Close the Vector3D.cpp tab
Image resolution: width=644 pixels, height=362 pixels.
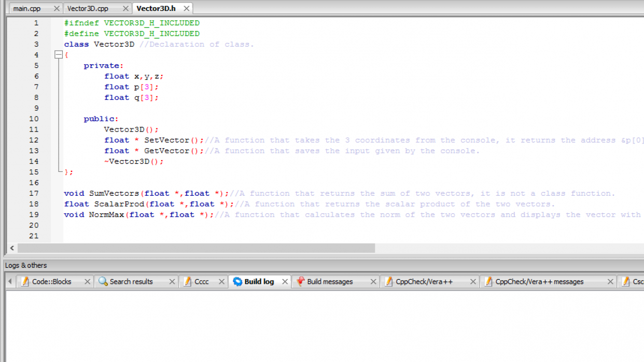coord(125,8)
